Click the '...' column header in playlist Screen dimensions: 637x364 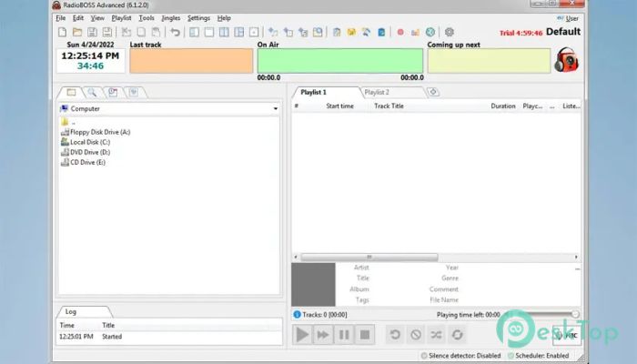[x=552, y=106]
